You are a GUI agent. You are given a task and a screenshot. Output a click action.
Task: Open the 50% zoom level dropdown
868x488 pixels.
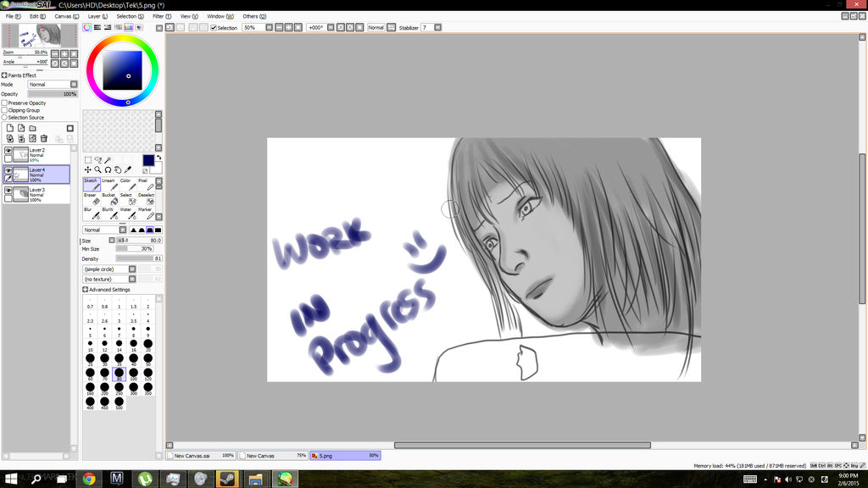coord(269,27)
